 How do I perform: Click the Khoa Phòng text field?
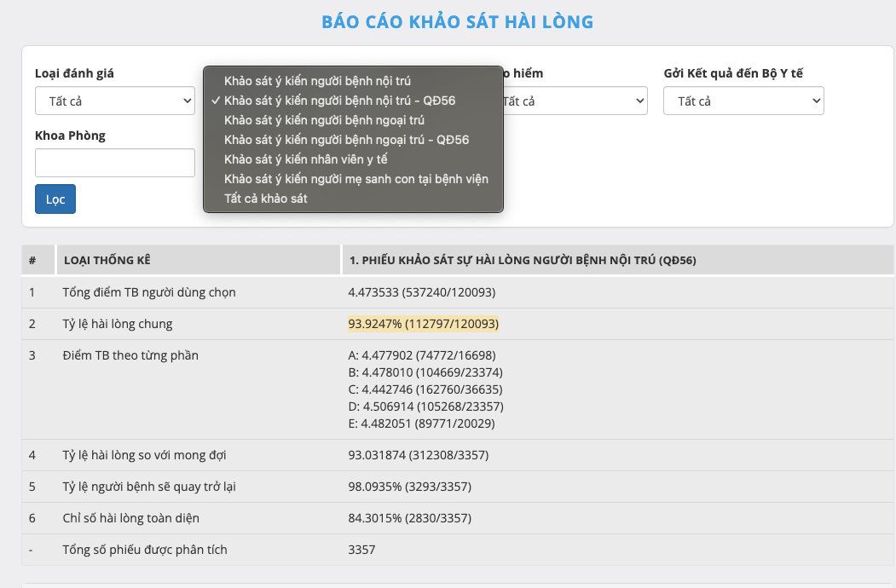(115, 163)
